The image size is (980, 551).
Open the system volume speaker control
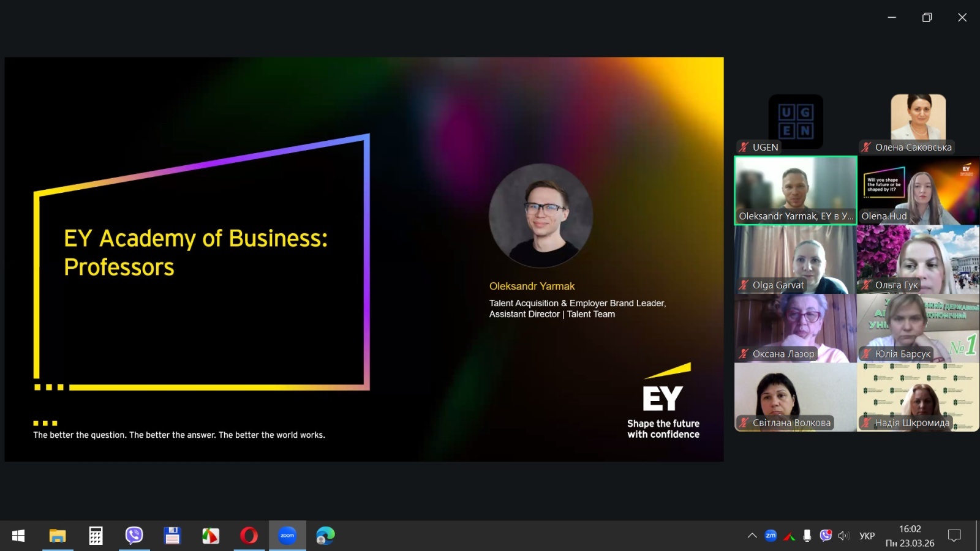coord(844,536)
